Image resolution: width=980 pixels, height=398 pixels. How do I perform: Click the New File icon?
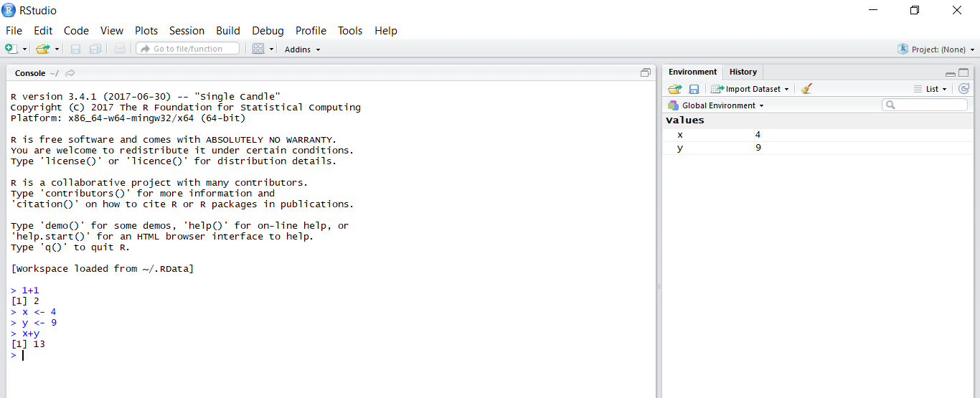(11, 49)
